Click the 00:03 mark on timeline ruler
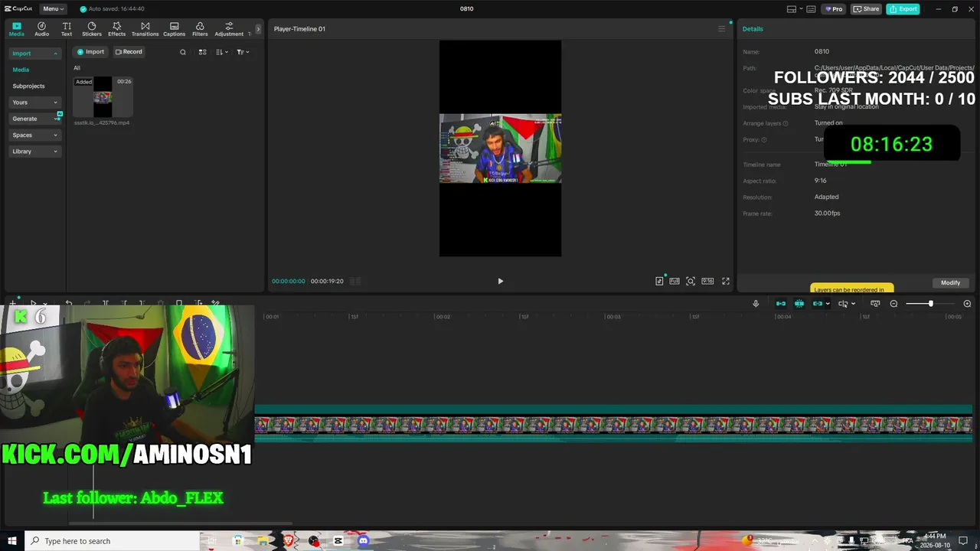The height and width of the screenshot is (551, 980). (612, 317)
